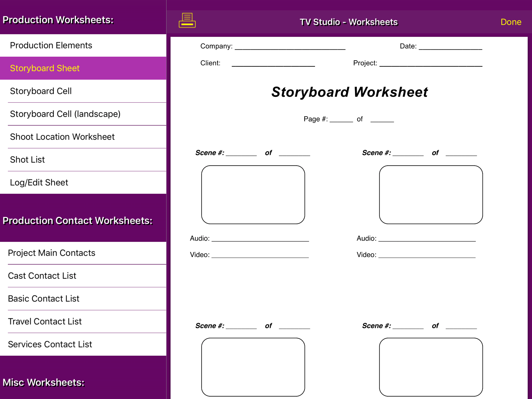Tap the Done button
Screen dimensions: 532x399
(511, 22)
